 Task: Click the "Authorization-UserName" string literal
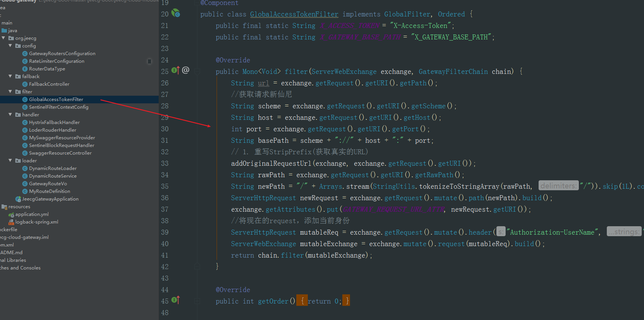(x=552, y=232)
